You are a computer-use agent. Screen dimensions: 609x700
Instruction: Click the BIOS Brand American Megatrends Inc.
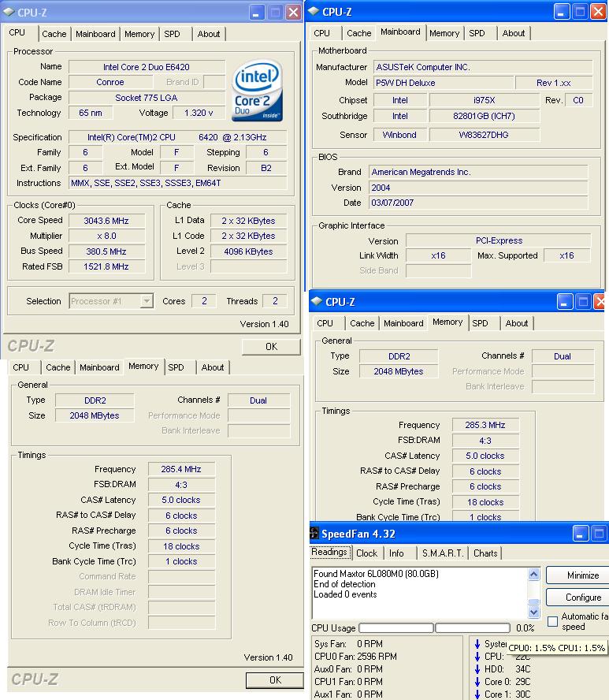(478, 172)
